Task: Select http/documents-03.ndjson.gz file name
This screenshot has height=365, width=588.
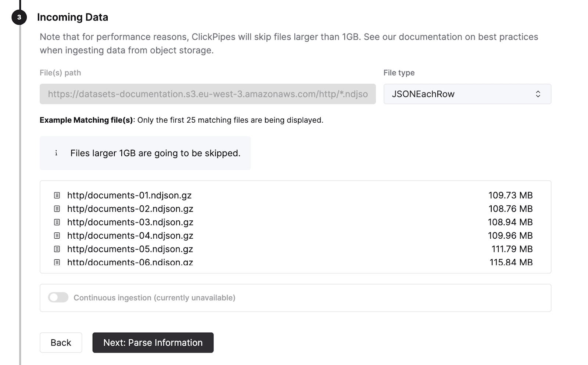Action: 130,222
